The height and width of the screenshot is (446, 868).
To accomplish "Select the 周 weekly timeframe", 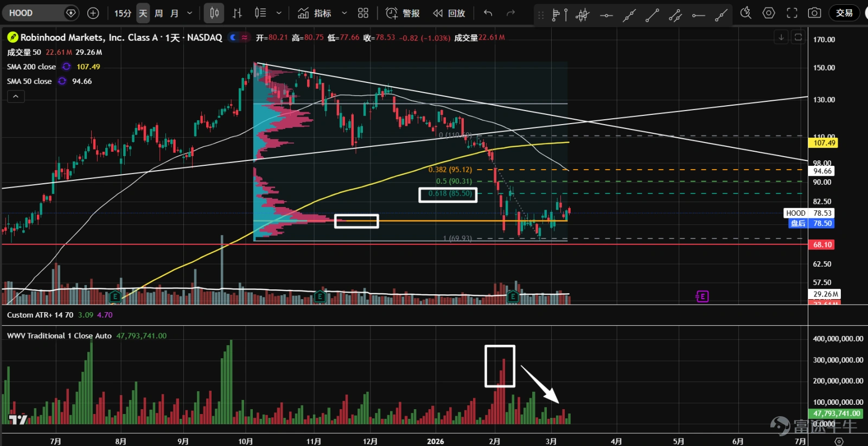I will coord(158,13).
